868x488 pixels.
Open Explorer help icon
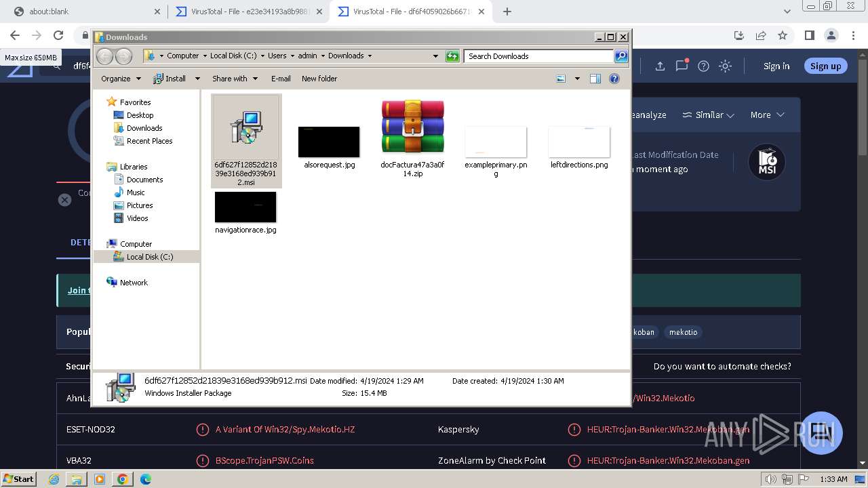(614, 79)
